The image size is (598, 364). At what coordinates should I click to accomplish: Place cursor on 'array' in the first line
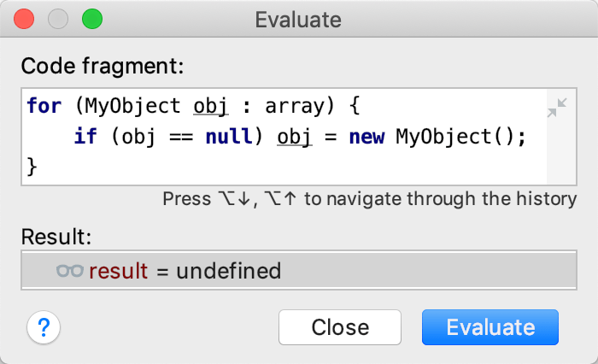click(x=295, y=107)
